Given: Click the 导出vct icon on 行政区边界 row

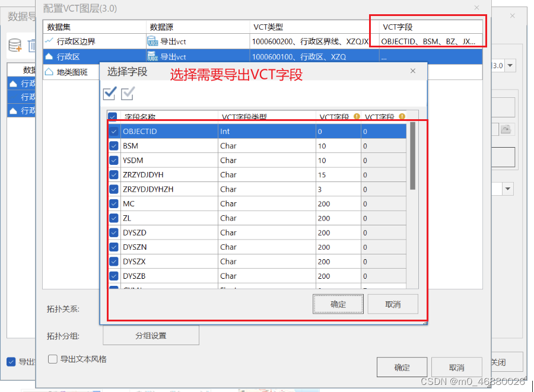Looking at the screenshot, I should [x=151, y=42].
